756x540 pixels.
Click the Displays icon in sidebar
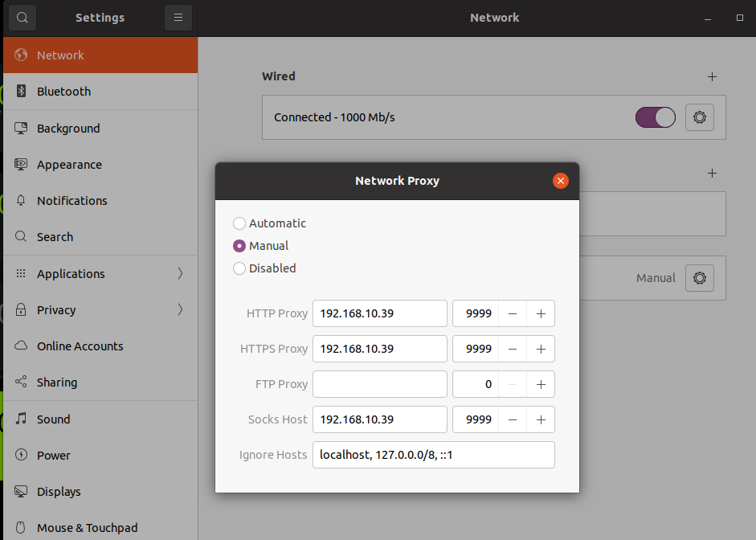[21, 491]
